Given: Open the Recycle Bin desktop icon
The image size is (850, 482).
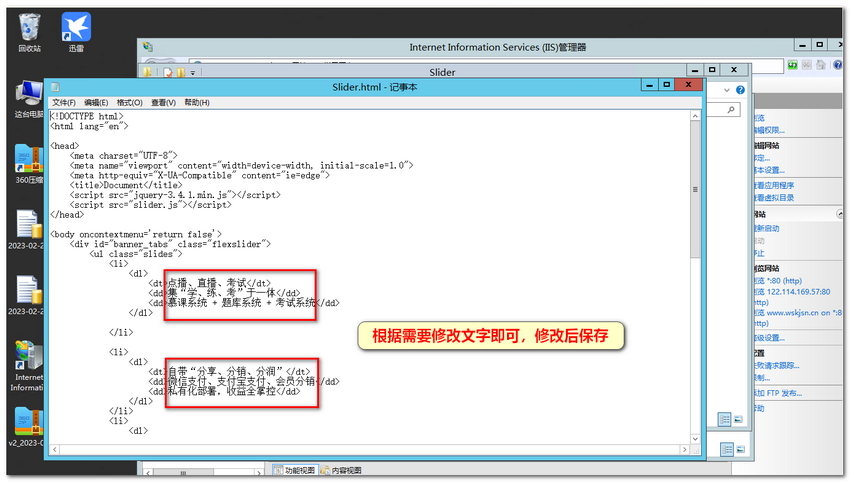Looking at the screenshot, I should click(x=29, y=33).
